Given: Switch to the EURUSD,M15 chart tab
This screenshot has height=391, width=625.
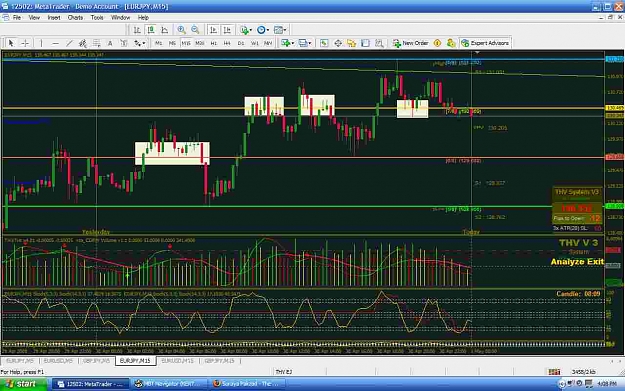Looking at the screenshot, I should [x=177, y=361].
